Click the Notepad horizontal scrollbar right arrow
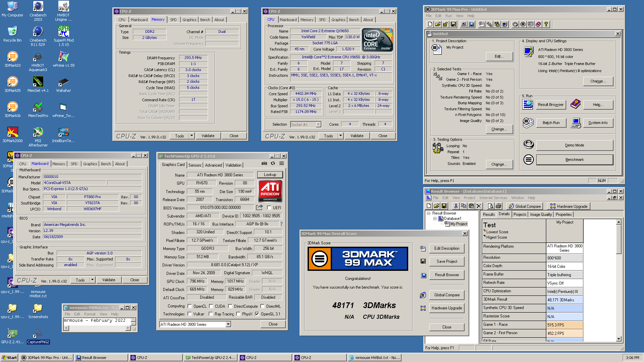644x362 pixels. 128,328
